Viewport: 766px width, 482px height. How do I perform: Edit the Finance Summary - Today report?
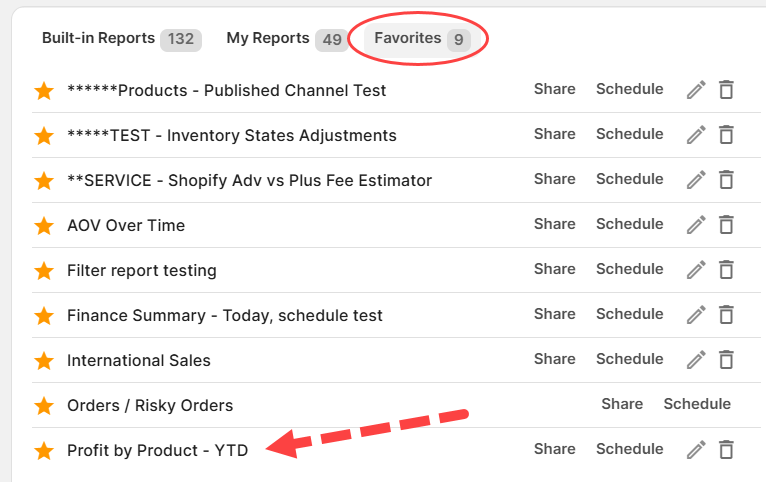(696, 315)
